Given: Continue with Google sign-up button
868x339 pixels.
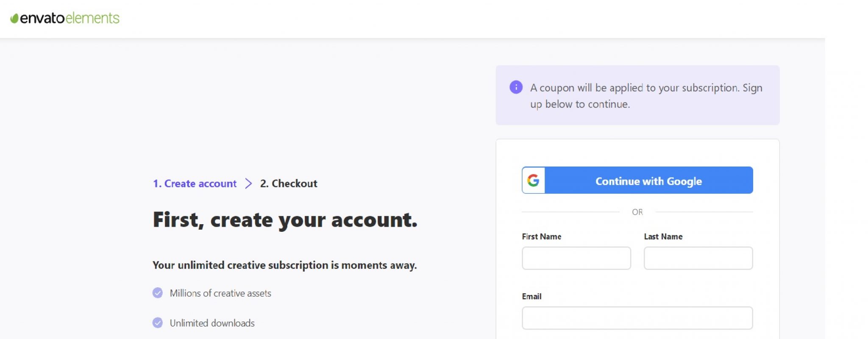Looking at the screenshot, I should (x=637, y=180).
